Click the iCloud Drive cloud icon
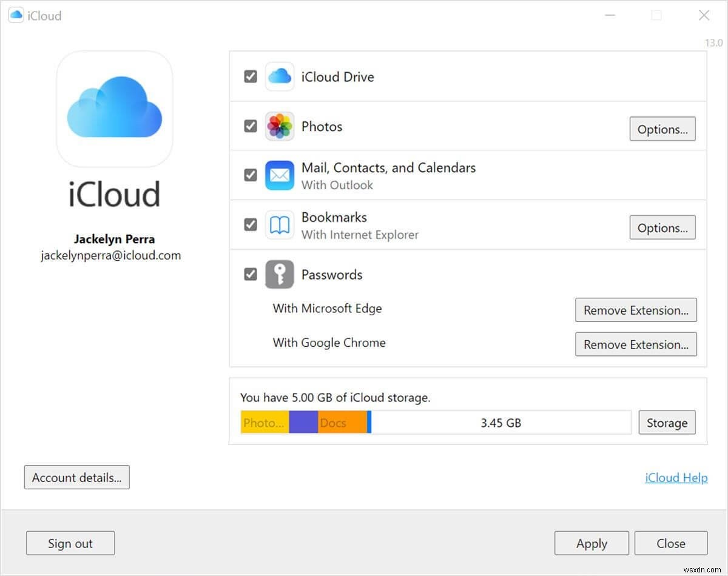Image resolution: width=728 pixels, height=576 pixels. point(280,76)
